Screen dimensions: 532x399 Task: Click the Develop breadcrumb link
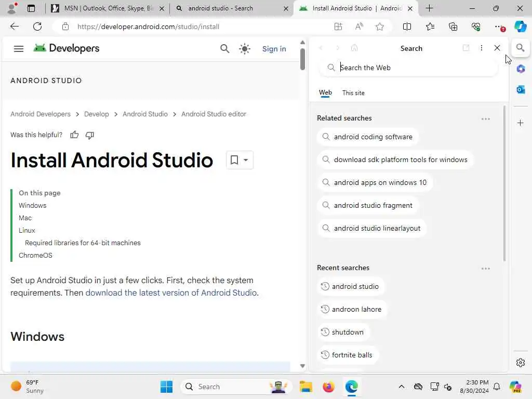[96, 114]
